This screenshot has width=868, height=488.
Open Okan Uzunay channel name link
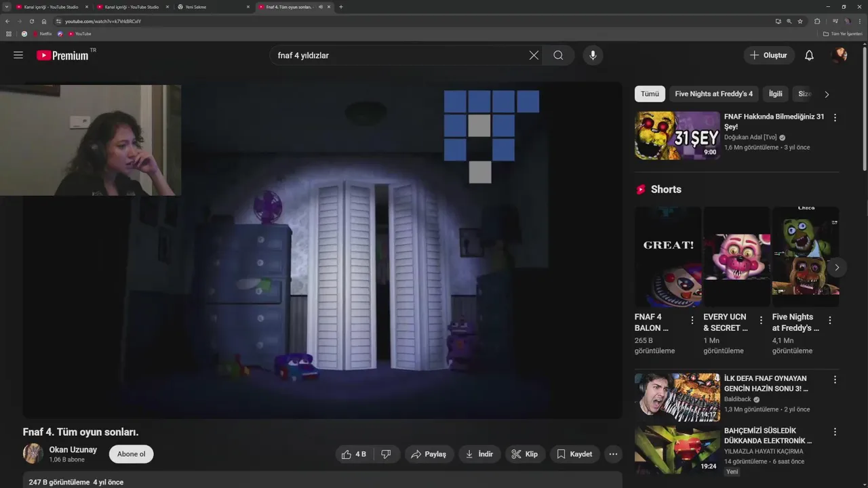[73, 449]
